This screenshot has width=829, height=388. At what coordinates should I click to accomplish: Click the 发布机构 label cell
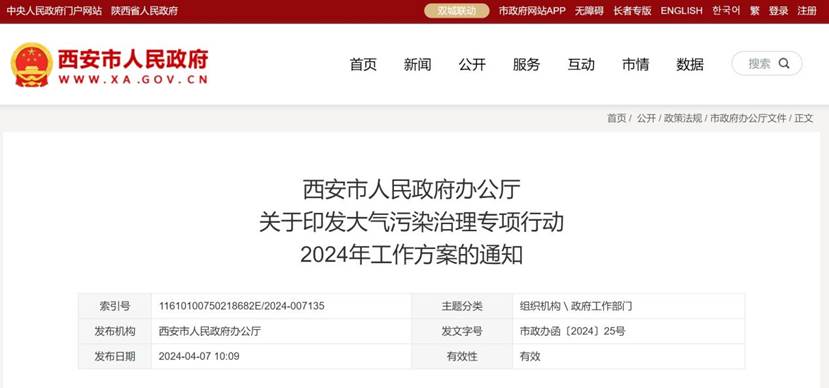(x=115, y=331)
